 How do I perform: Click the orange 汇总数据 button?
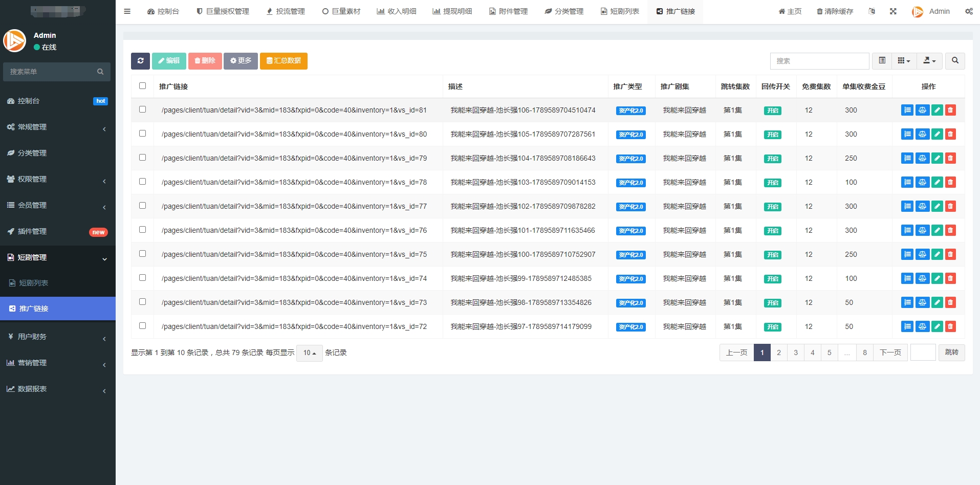point(284,61)
